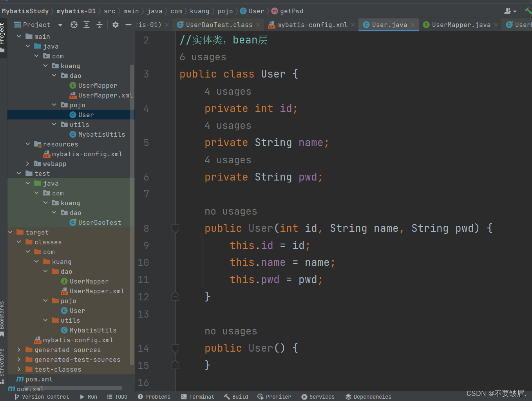Expand the webapp folder
532x401 pixels.
27,164
